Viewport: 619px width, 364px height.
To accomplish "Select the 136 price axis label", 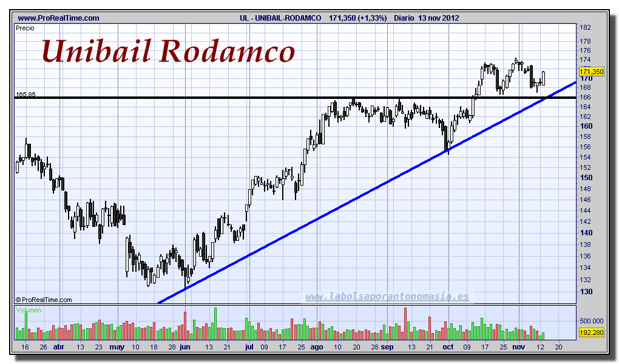I will pos(585,256).
